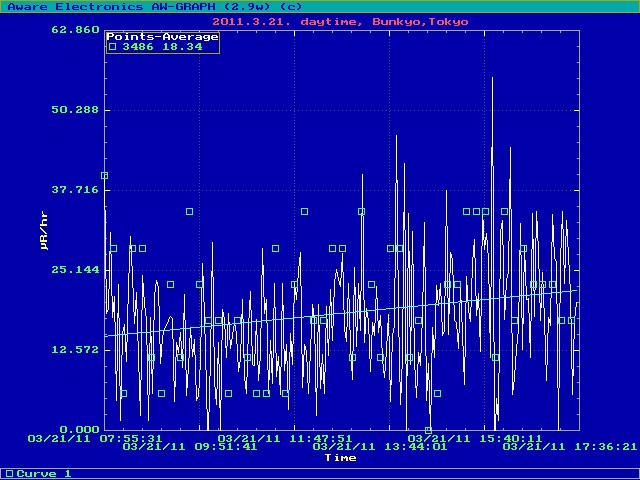
Task: Click the 50.288 y-axis label
Action: (74, 110)
